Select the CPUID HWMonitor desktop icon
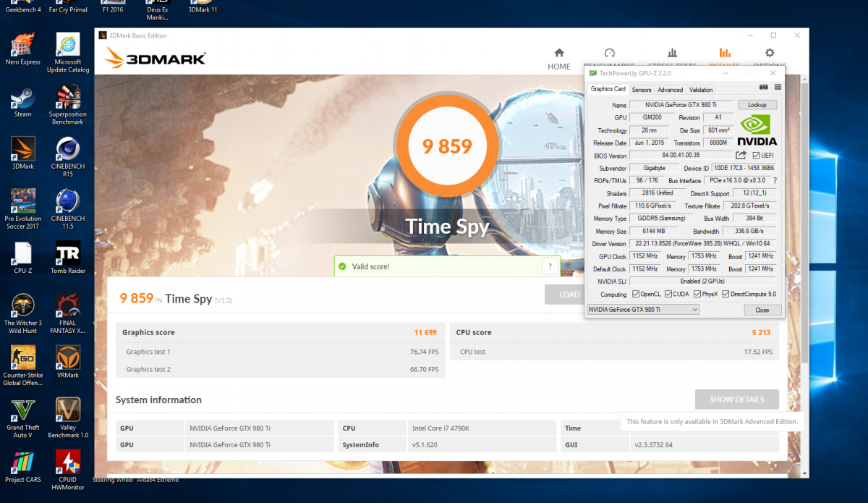868x503 pixels. pyautogui.click(x=68, y=470)
